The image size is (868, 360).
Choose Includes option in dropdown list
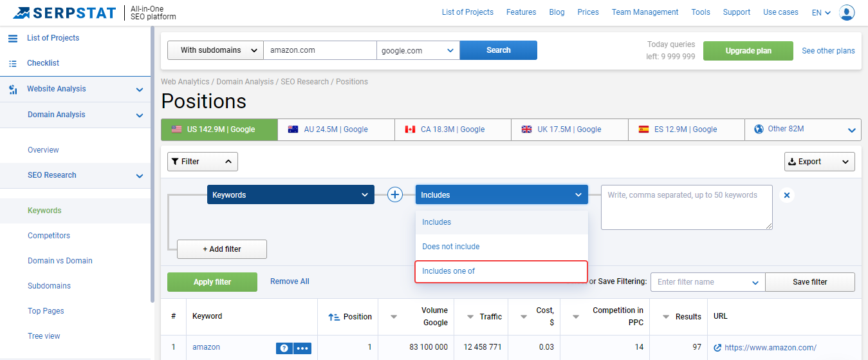(502, 222)
